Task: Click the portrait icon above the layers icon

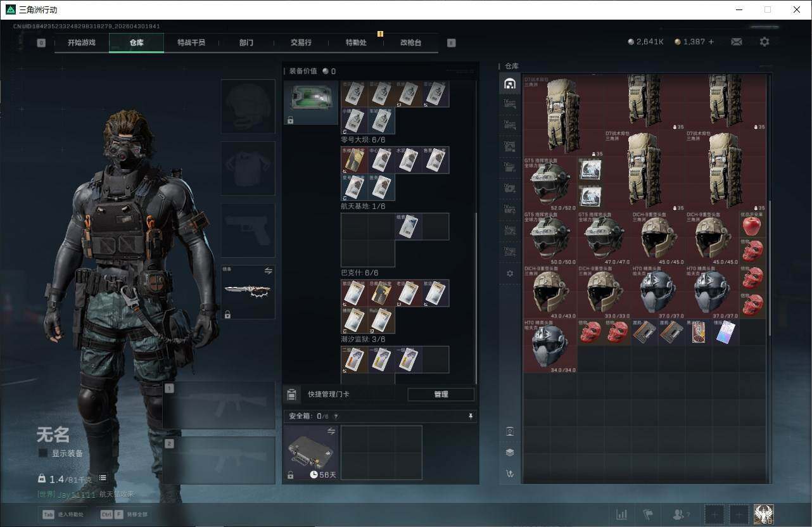Action: [510, 431]
